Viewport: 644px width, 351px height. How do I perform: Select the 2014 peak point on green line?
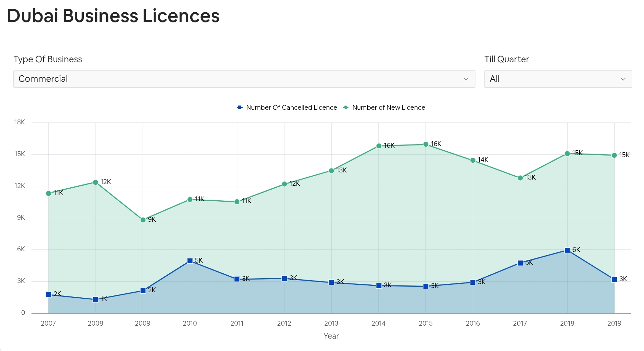378,146
